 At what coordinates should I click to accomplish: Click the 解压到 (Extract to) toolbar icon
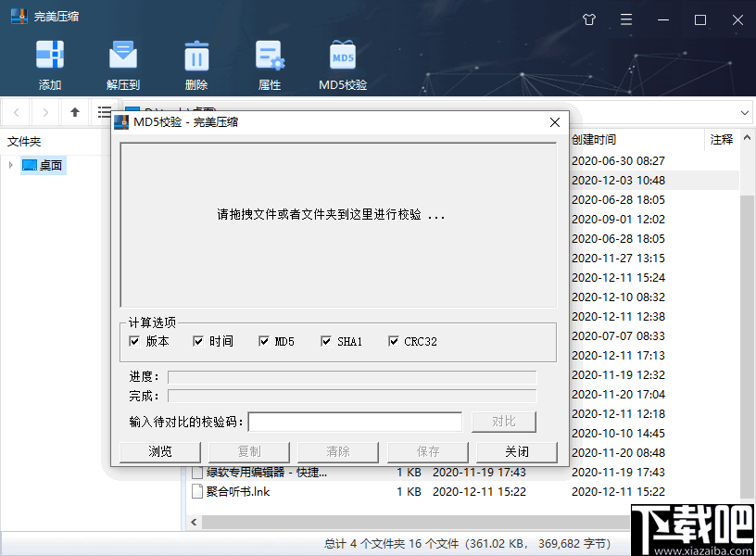coord(123,54)
